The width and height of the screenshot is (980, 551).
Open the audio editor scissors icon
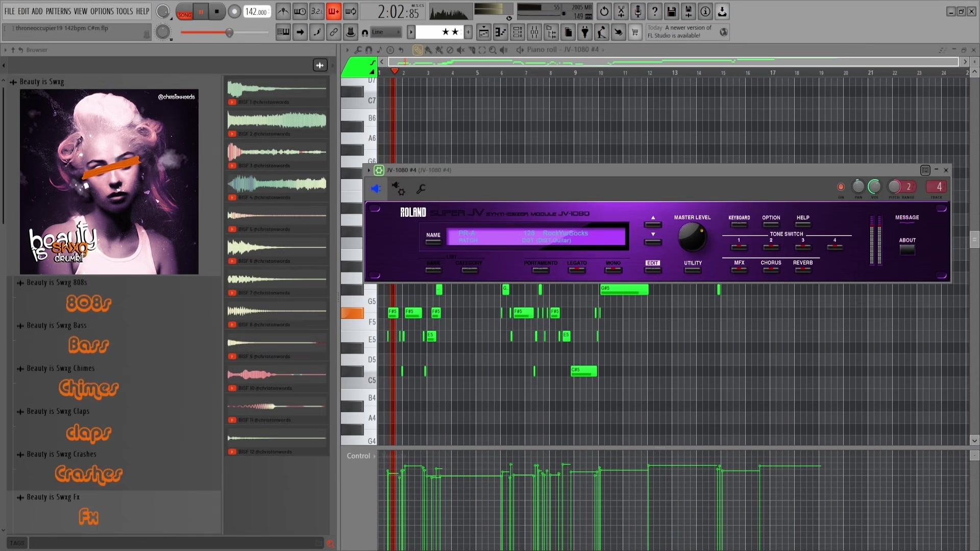(x=621, y=11)
